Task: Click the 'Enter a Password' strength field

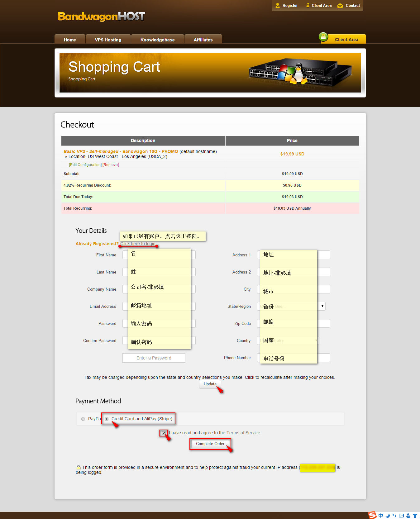Action: (154, 358)
